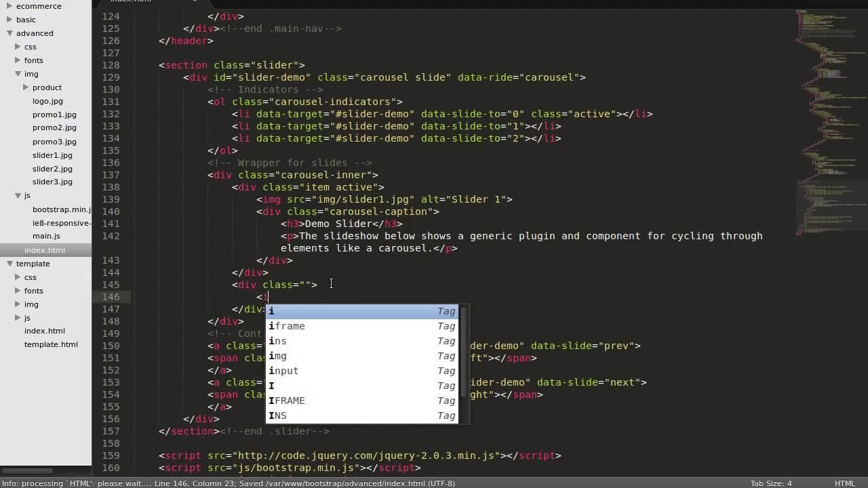Expand the ecommerce folder arrow
Viewport: 868px width, 488px height.
[10, 6]
